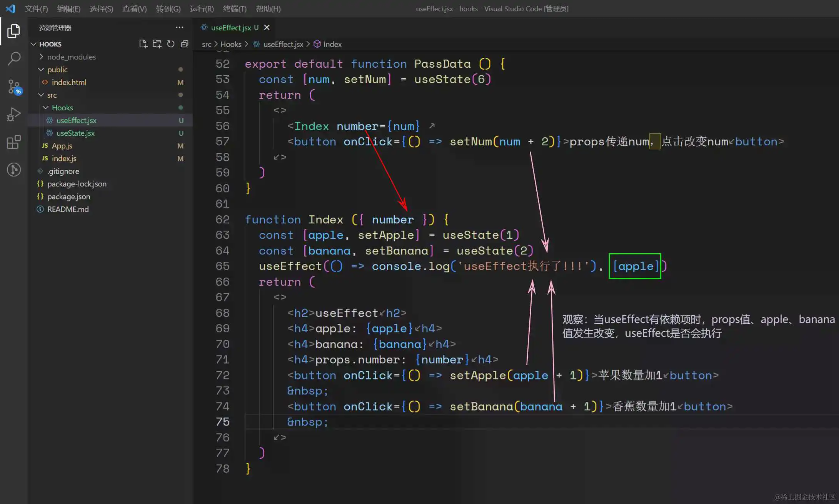
Task: Click the Index breadcrumb segment label
Action: pyautogui.click(x=332, y=44)
